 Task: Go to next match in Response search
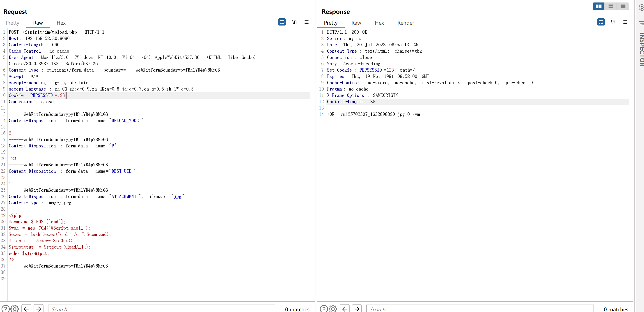[357, 308]
